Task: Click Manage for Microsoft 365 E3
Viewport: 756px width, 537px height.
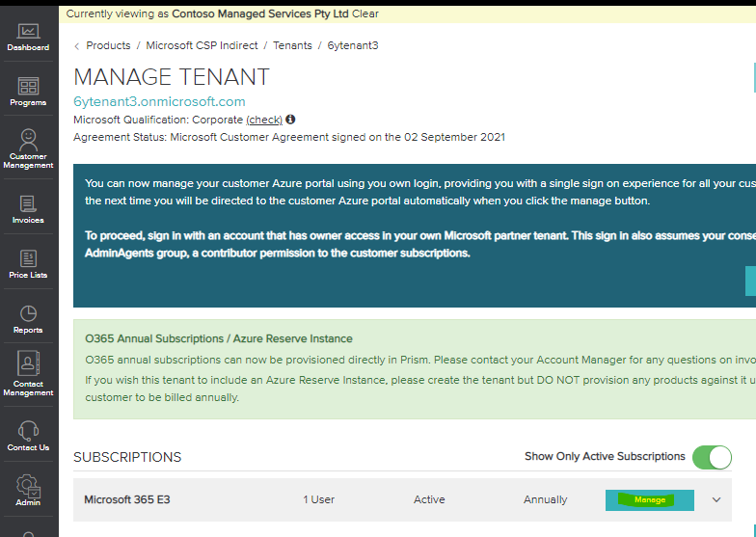Action: tap(650, 499)
